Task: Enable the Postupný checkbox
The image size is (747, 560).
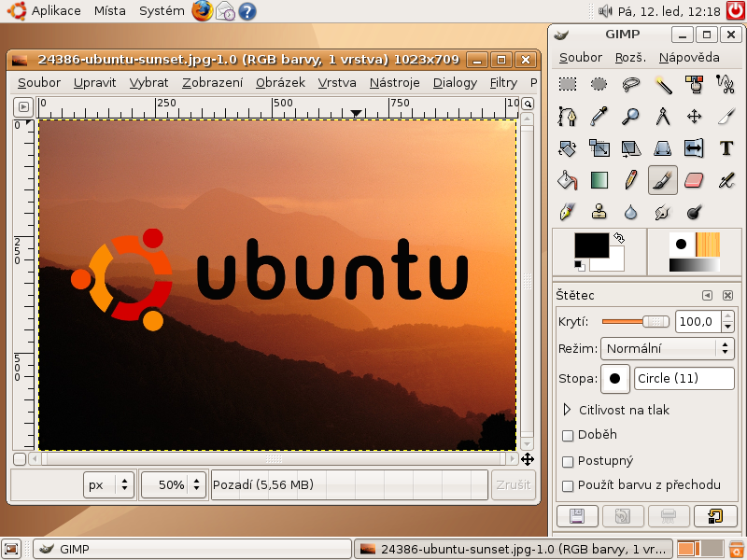Action: pyautogui.click(x=568, y=461)
